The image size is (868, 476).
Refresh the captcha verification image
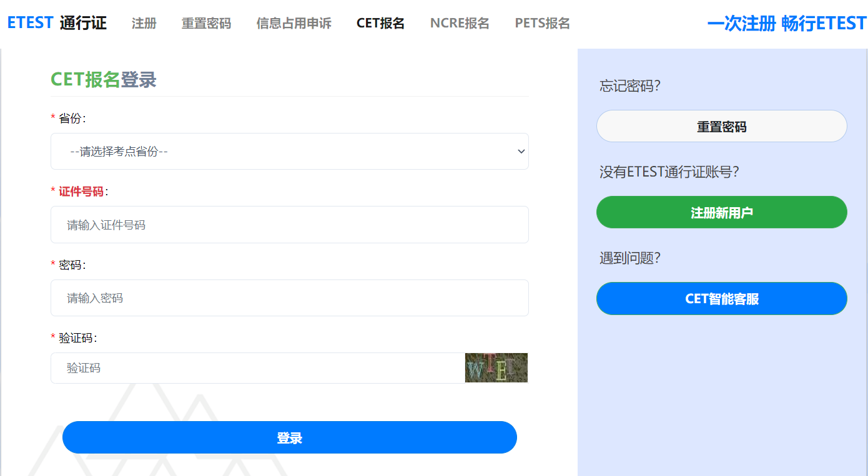[496, 367]
